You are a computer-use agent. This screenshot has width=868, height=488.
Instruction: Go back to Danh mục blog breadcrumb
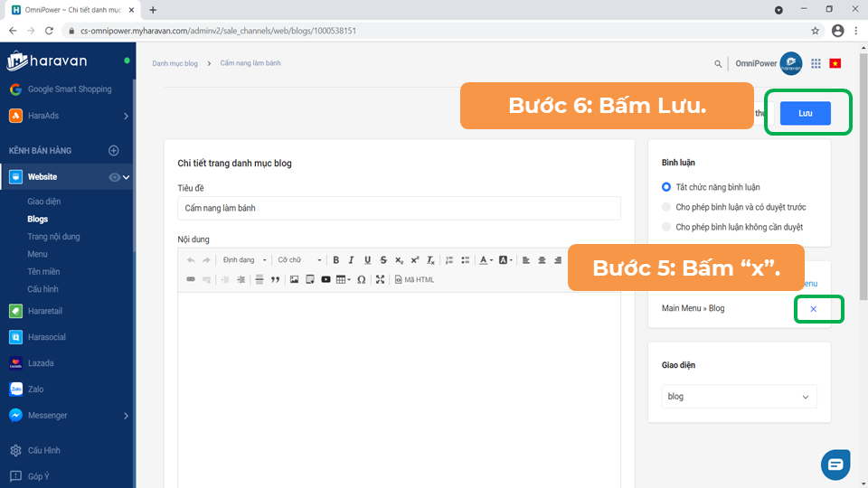[x=175, y=63]
